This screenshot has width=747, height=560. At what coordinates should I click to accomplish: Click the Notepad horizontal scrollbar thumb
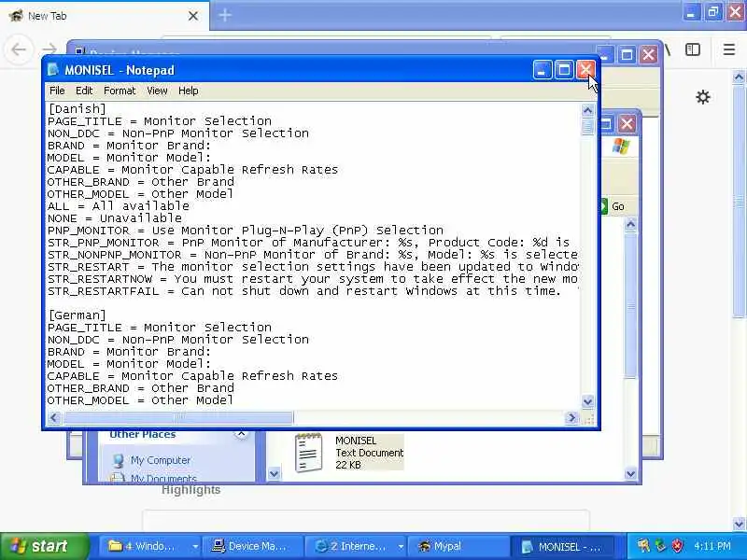coord(178,418)
